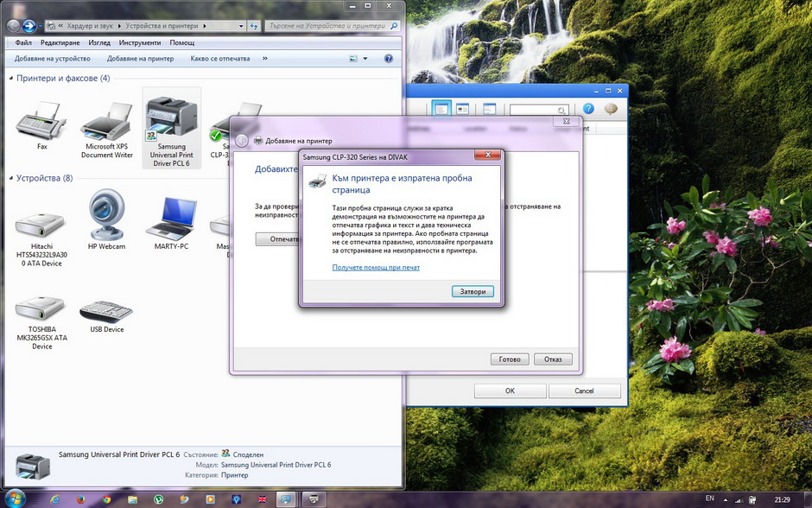812x508 pixels.
Task: Collapse the Устройства group
Action: (x=11, y=178)
